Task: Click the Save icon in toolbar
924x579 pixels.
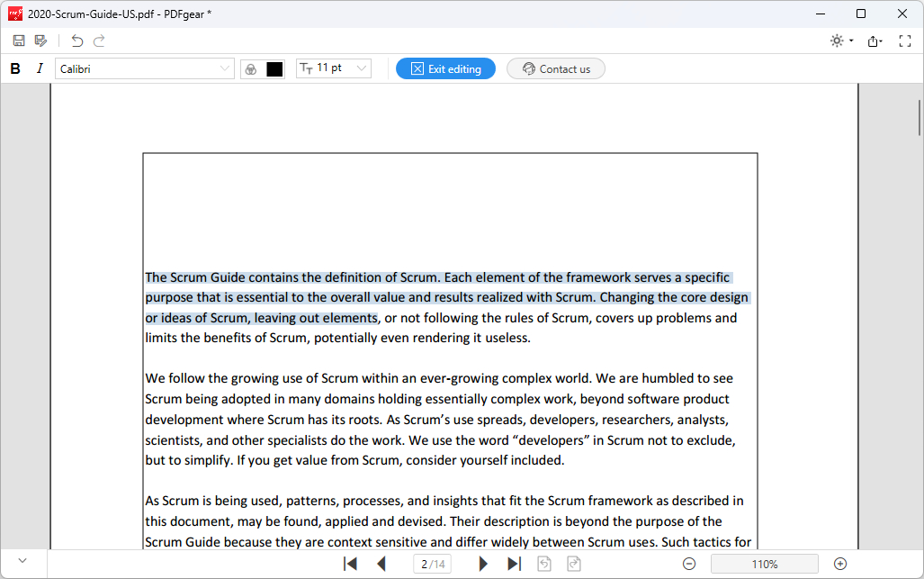Action: 19,41
